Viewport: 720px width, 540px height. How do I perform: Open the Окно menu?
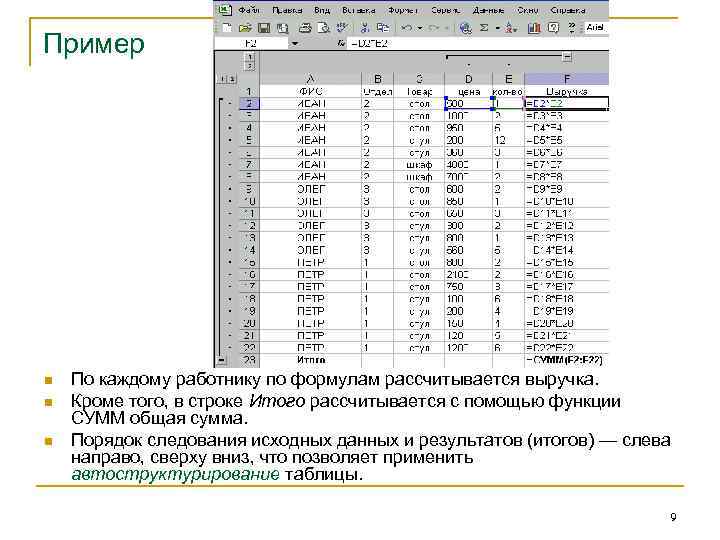(527, 10)
